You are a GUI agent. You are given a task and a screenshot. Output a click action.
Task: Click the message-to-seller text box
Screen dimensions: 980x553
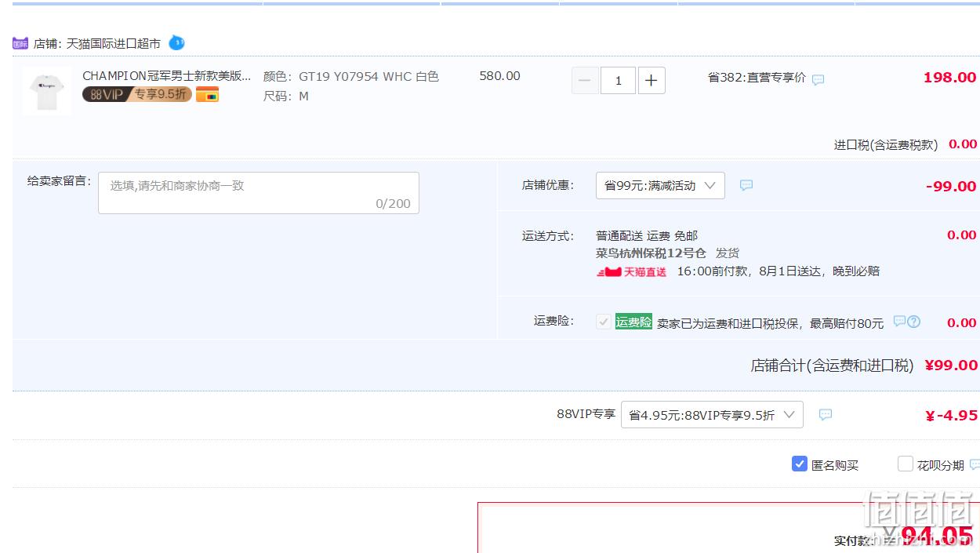[x=259, y=193]
